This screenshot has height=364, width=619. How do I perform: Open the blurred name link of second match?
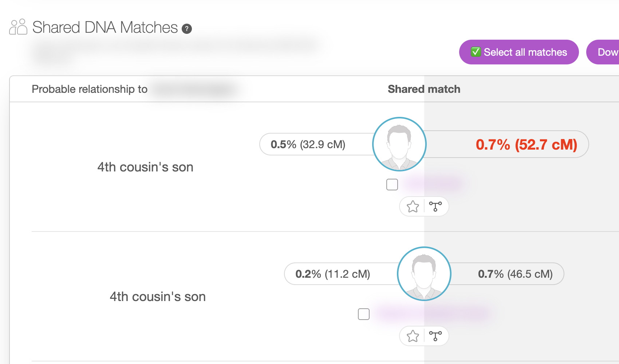tap(433, 314)
